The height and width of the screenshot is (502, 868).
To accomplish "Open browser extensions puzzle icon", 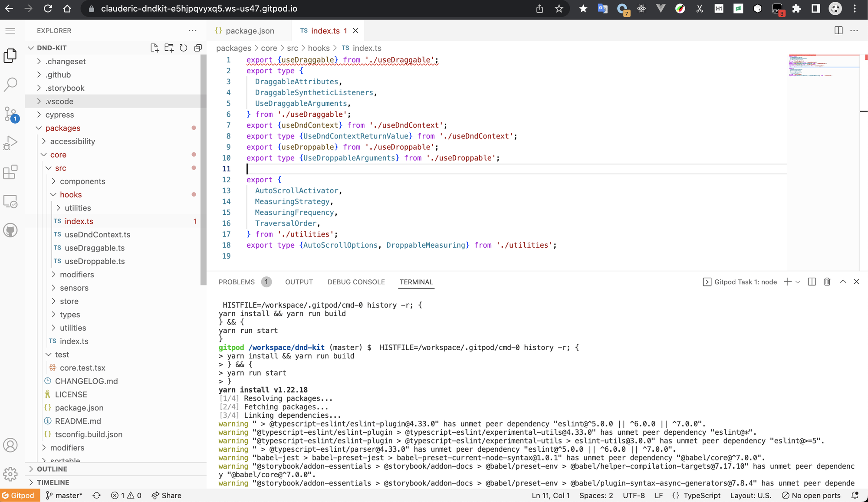I will tap(796, 9).
